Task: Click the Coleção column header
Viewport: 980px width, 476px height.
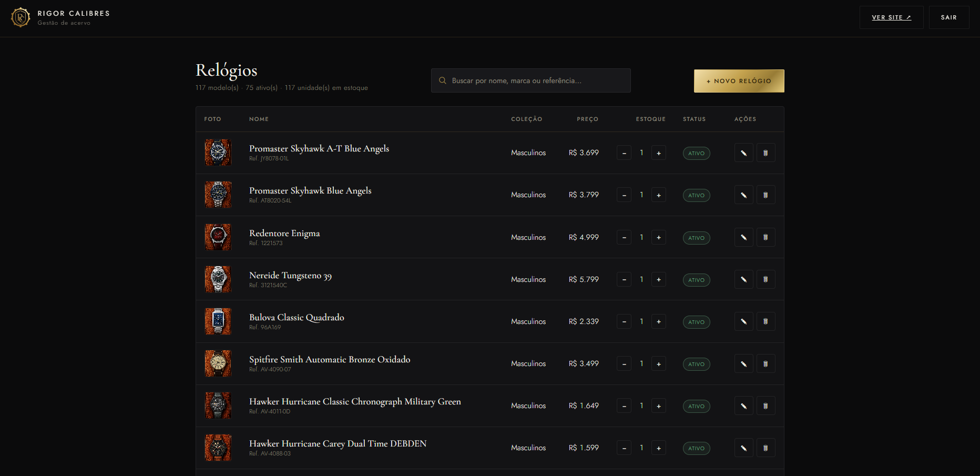Action: tap(526, 119)
